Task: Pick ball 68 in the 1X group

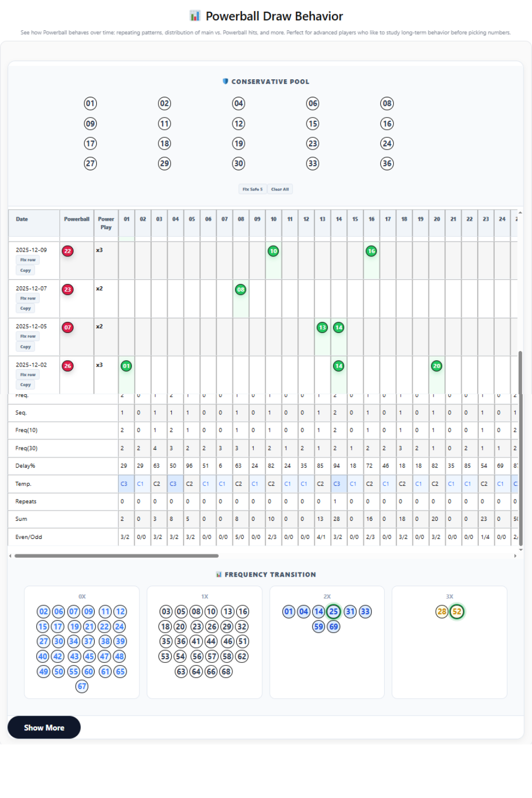Action: click(226, 671)
